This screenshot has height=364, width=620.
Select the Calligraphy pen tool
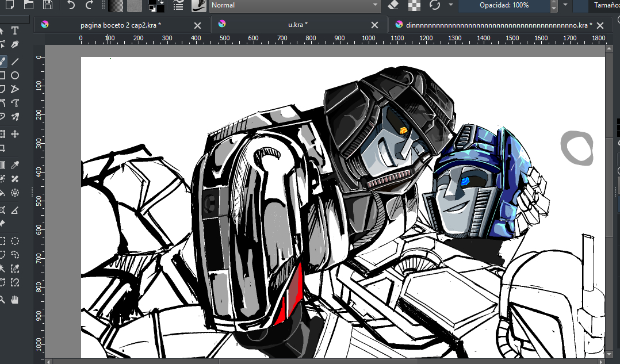coord(15,45)
